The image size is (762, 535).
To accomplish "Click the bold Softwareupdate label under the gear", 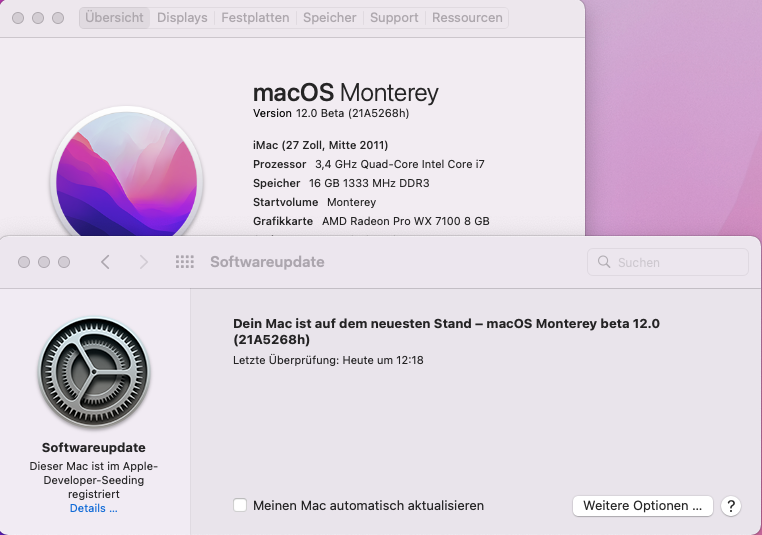I will [x=93, y=448].
